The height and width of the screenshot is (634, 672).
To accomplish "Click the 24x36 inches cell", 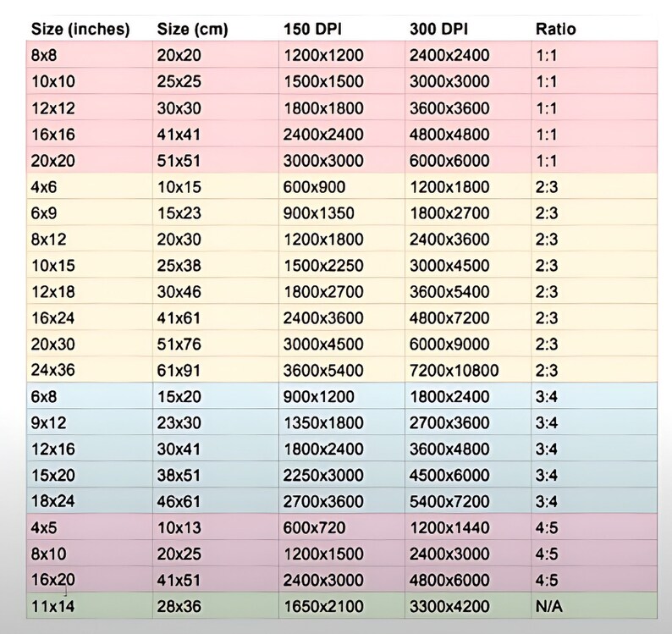I will click(89, 371).
